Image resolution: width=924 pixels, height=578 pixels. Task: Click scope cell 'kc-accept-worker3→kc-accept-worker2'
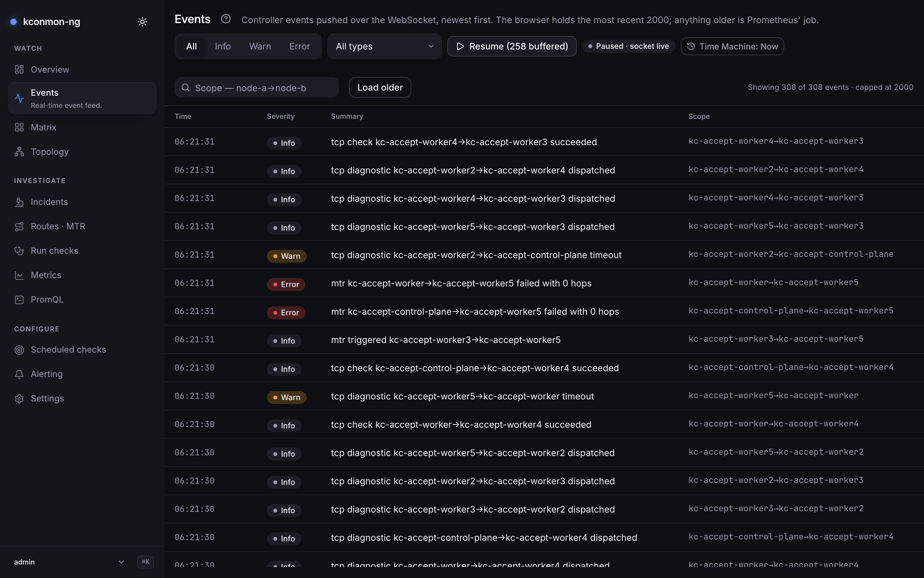775,508
